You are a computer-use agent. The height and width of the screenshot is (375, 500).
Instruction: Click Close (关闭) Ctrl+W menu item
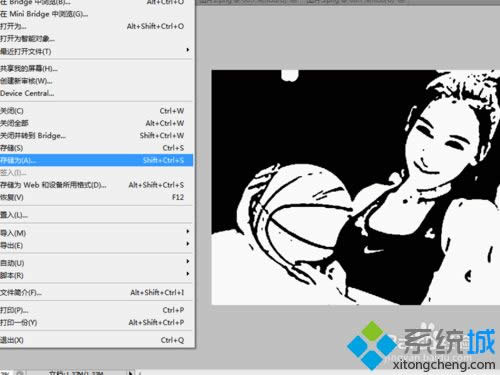(x=96, y=111)
